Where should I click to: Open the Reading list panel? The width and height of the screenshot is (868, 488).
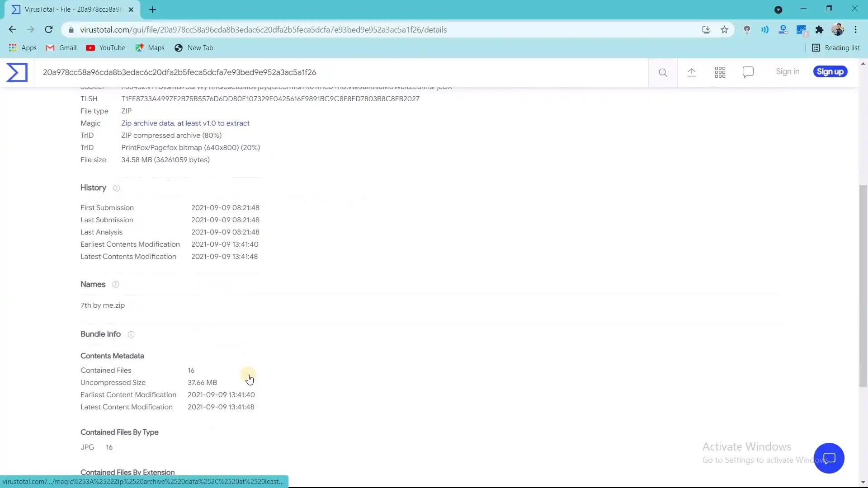(836, 48)
